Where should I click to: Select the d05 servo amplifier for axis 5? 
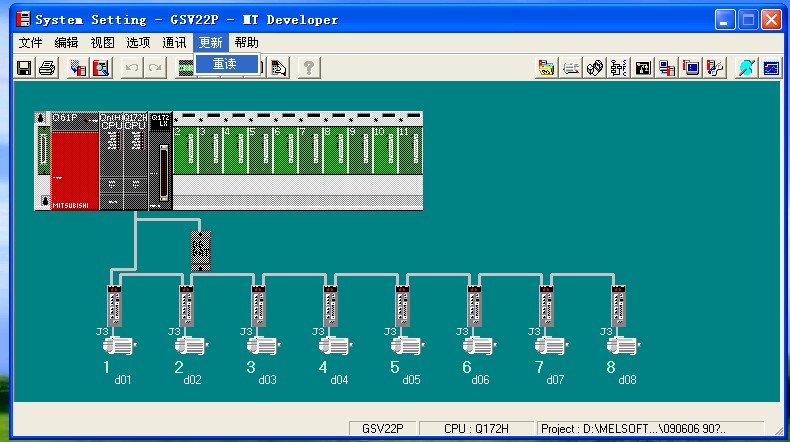tap(401, 305)
